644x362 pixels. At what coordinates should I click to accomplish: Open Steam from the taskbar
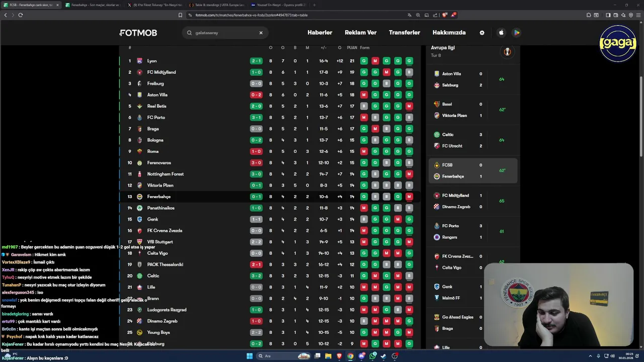pos(383,356)
